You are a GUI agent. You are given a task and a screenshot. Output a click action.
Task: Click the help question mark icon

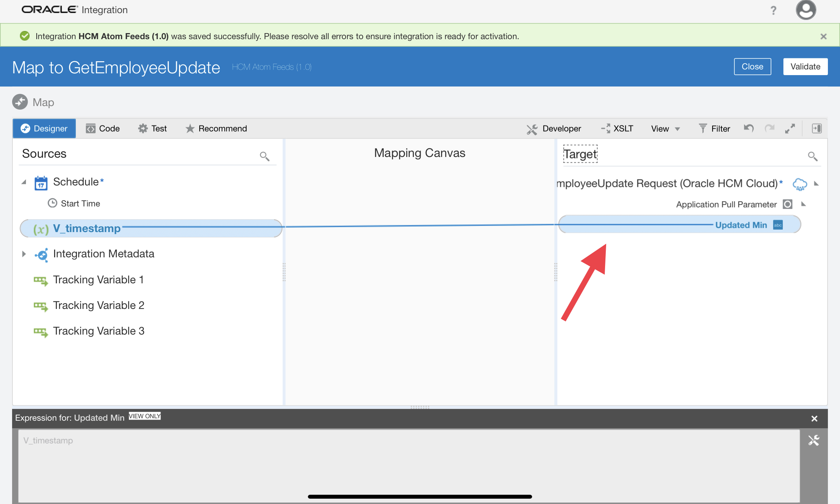(x=773, y=11)
